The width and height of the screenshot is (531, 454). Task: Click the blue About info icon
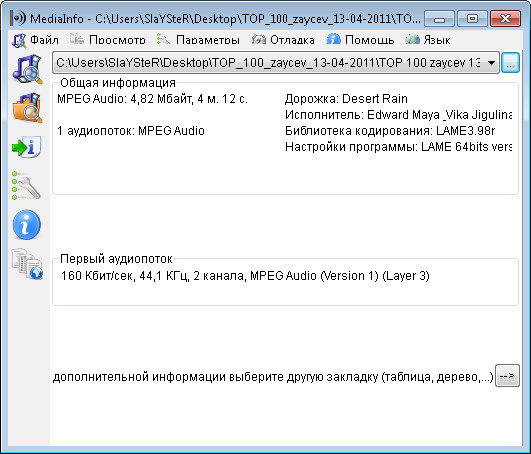[27, 224]
